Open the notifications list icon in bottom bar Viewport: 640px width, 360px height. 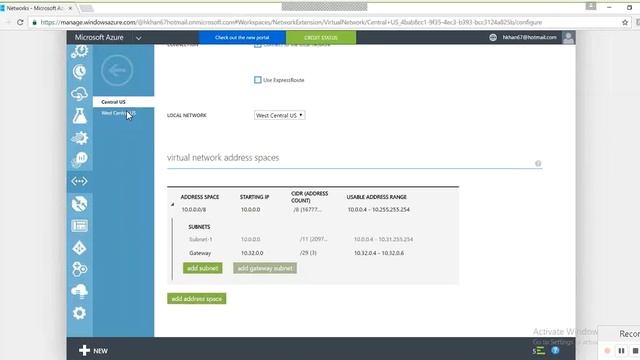[539, 351]
